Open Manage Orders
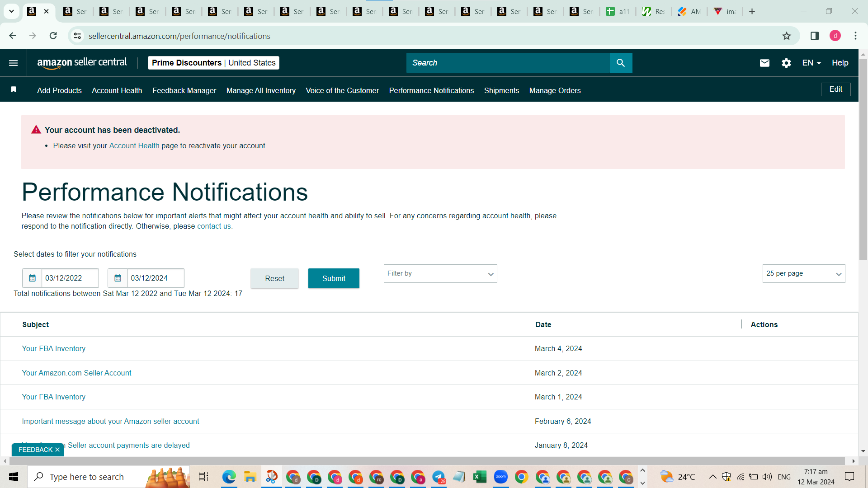The width and height of the screenshot is (868, 488). pyautogui.click(x=555, y=90)
